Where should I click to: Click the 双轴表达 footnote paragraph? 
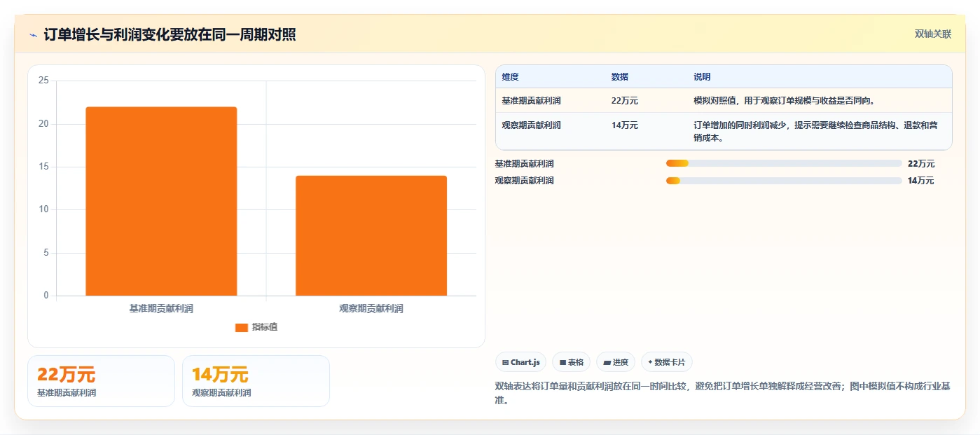click(722, 394)
